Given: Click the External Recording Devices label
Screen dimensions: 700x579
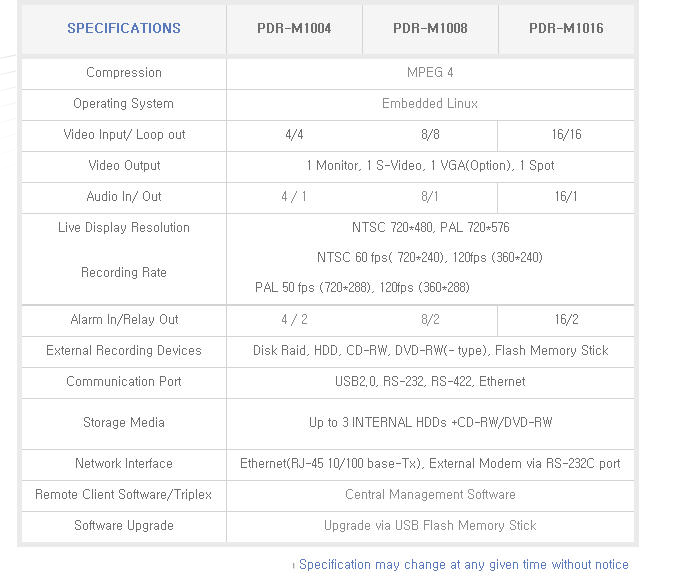Looking at the screenshot, I should 124,351.
